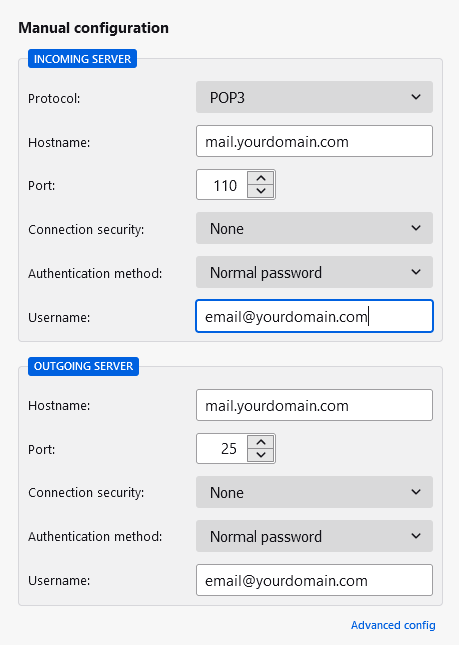Image resolution: width=459 pixels, height=645 pixels.
Task: Click the OUTGOING SERVER section label
Action: pyautogui.click(x=83, y=366)
